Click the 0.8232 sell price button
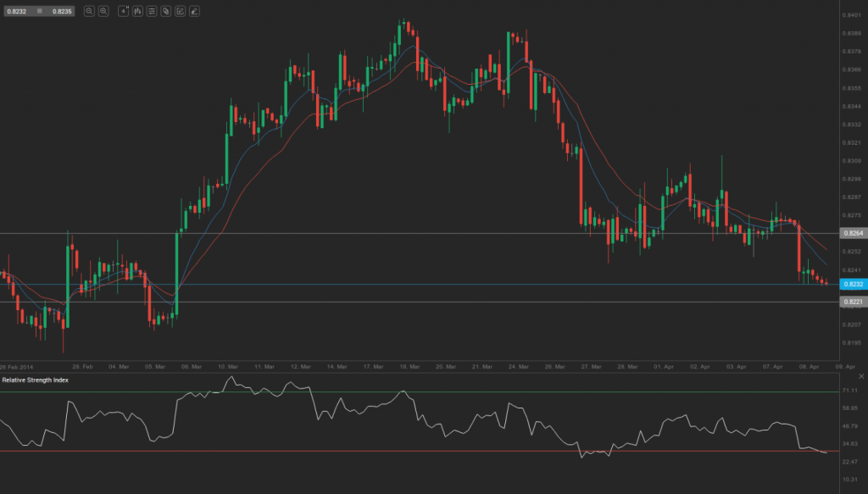This screenshot has height=494, width=868. click(15, 11)
